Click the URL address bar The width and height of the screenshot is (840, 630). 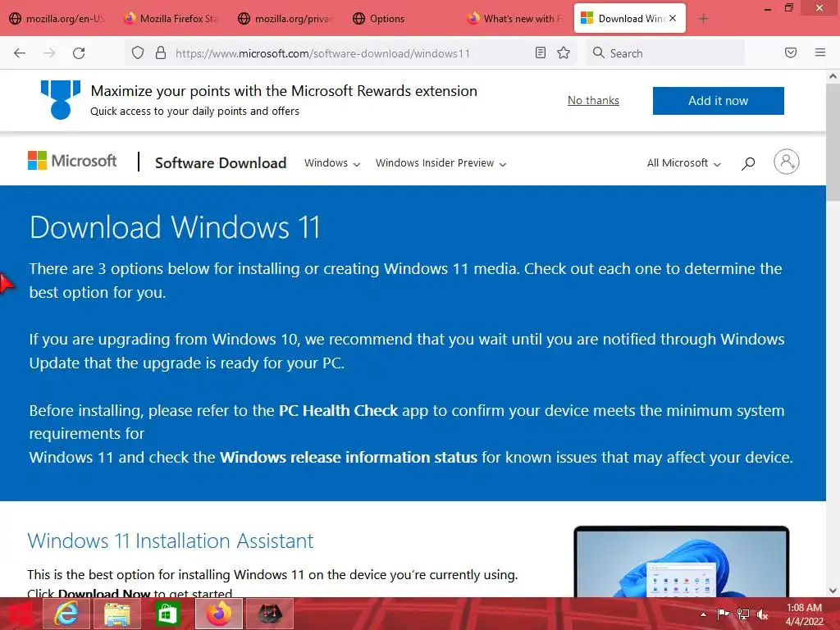pos(351,53)
